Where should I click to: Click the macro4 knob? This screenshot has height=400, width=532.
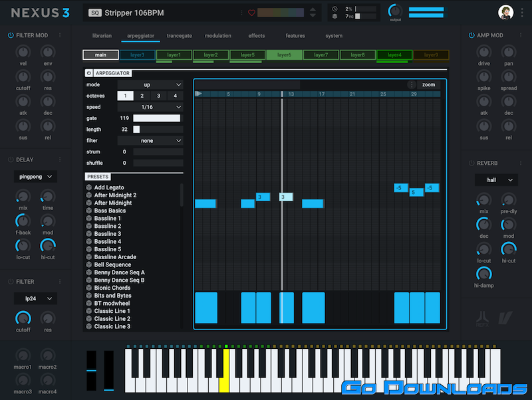tap(48, 380)
